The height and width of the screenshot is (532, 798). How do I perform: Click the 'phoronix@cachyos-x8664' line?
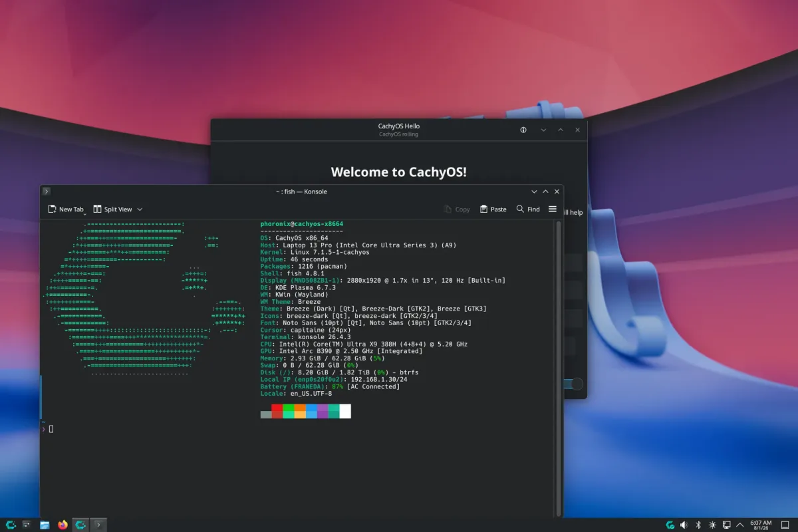(x=302, y=224)
